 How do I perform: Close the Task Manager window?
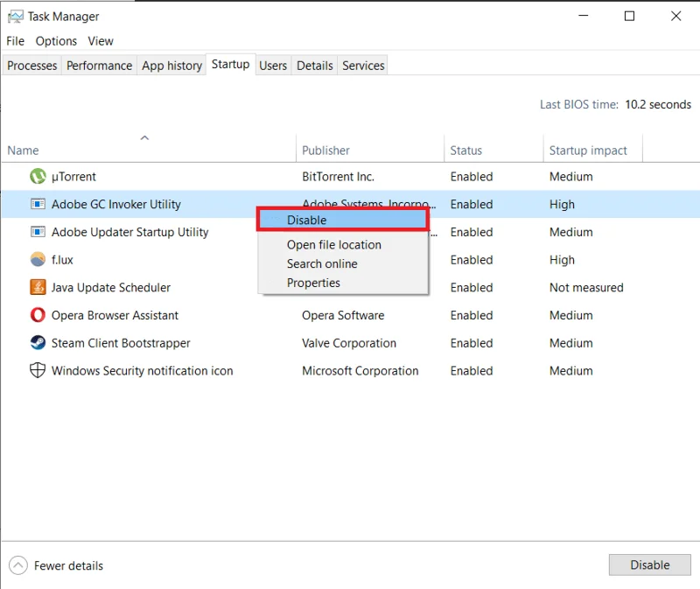[x=675, y=16]
